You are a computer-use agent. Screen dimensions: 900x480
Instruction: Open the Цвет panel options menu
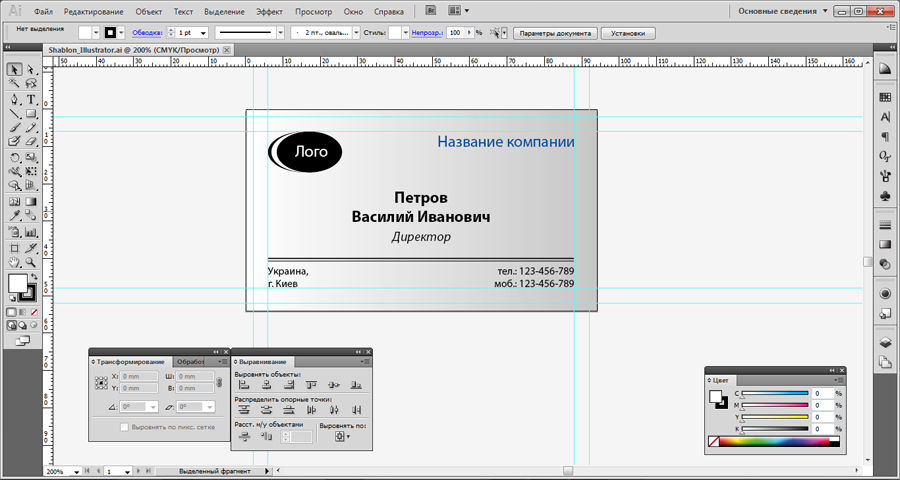[839, 380]
